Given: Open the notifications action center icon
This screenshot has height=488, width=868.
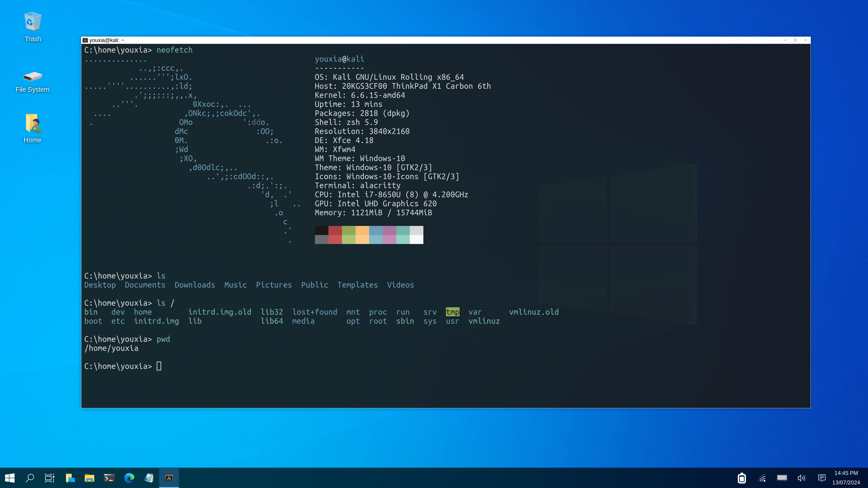Looking at the screenshot, I should (x=822, y=478).
